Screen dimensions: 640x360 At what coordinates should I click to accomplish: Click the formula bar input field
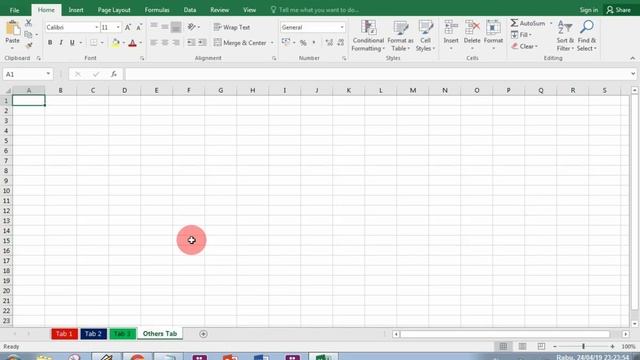pos(377,74)
